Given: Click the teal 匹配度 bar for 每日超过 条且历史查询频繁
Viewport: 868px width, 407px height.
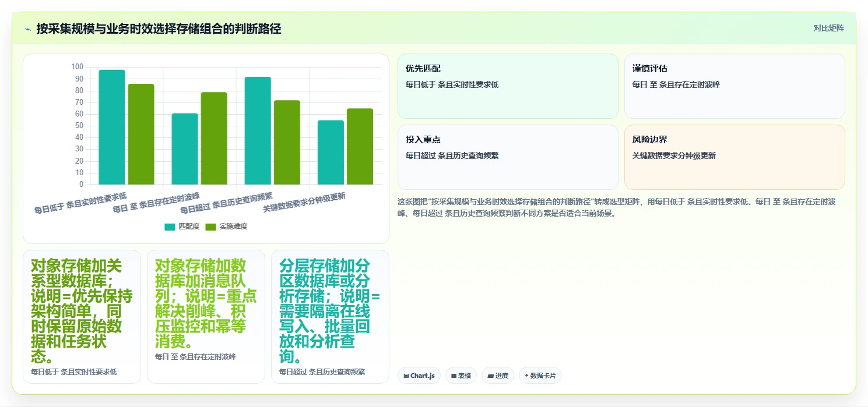Looking at the screenshot, I should pos(258,131).
